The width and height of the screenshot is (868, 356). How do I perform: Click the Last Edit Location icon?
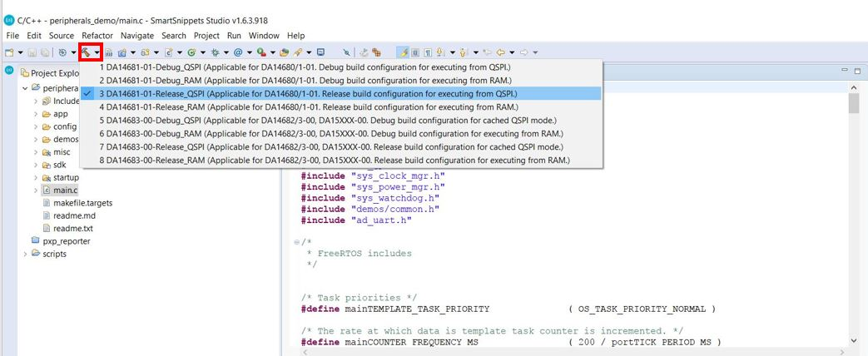pyautogui.click(x=487, y=52)
